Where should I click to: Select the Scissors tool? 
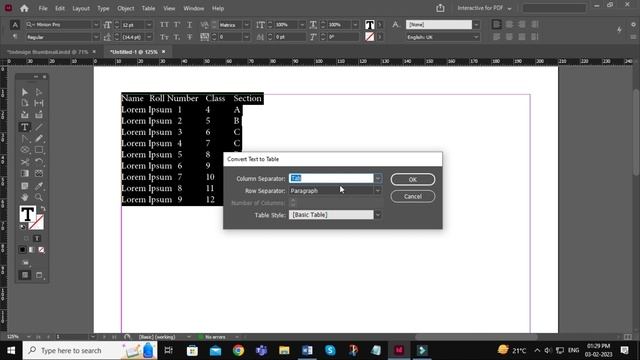[24, 162]
